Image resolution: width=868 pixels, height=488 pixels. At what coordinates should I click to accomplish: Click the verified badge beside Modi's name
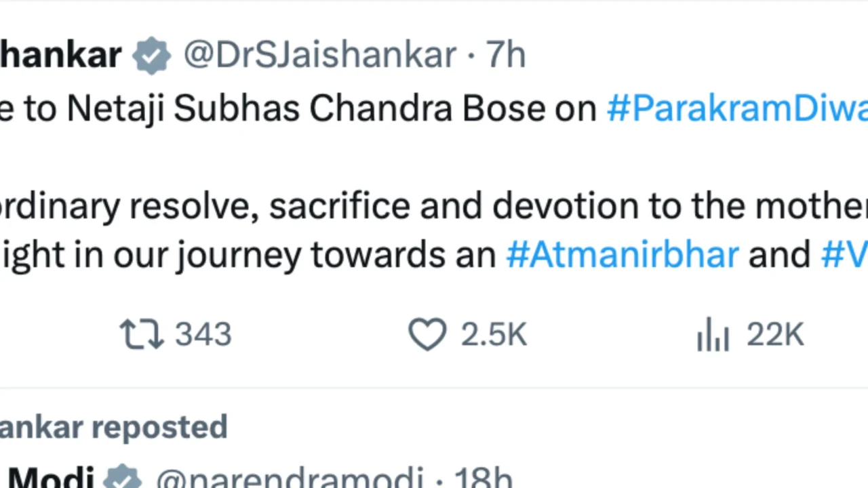click(x=122, y=479)
